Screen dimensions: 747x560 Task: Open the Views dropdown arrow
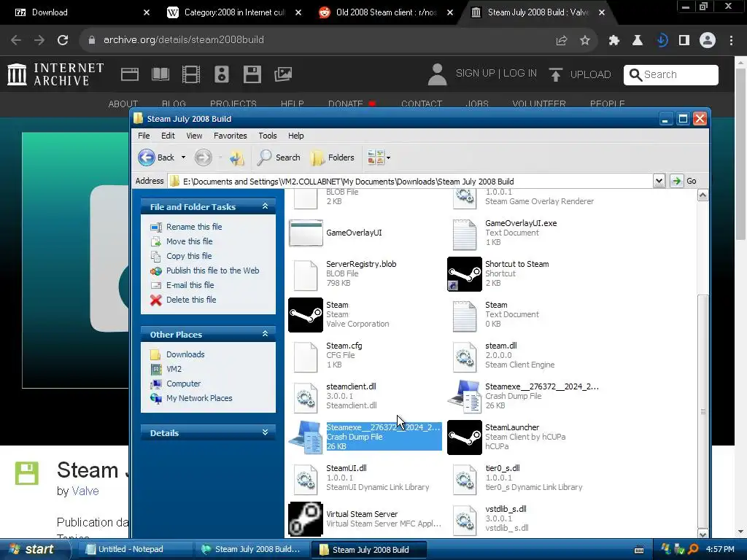click(x=388, y=157)
